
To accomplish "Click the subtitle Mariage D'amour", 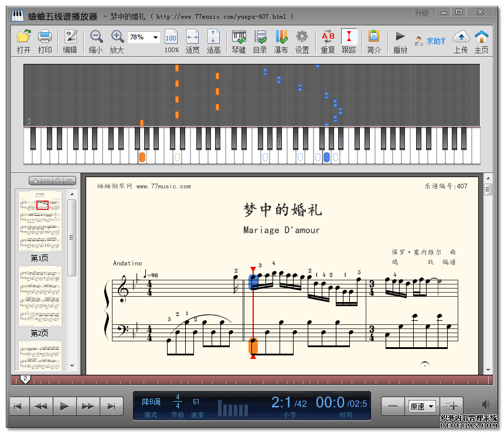I will pos(281,230).
